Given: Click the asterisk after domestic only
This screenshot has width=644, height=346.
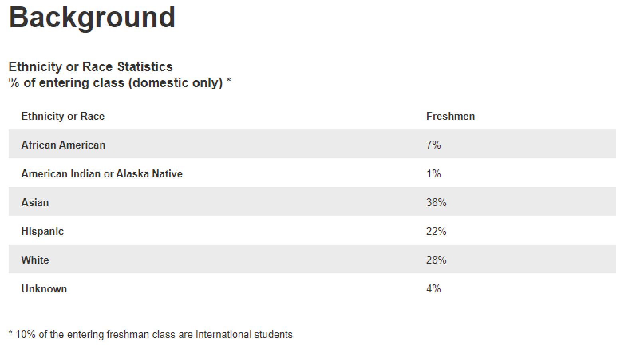Looking at the screenshot, I should click(229, 80).
